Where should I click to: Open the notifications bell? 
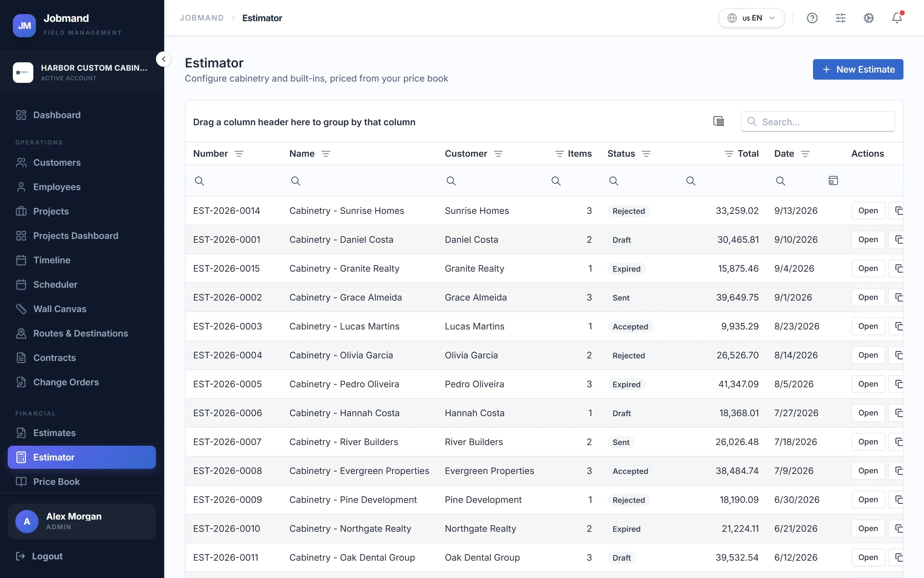click(x=897, y=18)
